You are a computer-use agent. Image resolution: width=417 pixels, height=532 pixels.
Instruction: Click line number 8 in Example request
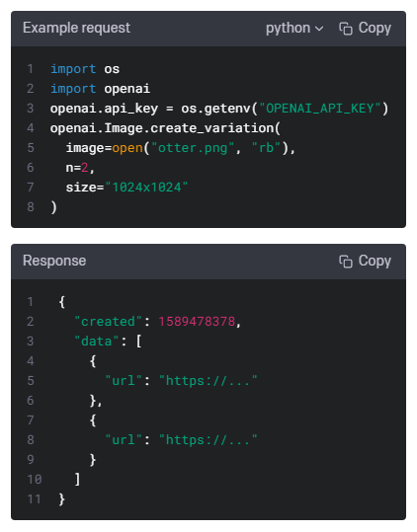coord(31,207)
